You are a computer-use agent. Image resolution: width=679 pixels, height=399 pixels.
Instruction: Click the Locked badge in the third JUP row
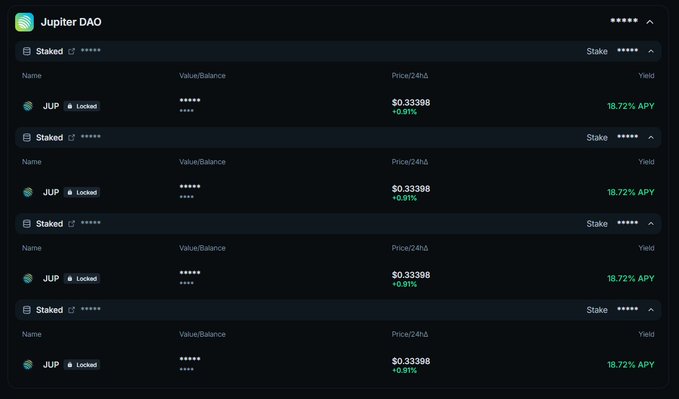[82, 279]
